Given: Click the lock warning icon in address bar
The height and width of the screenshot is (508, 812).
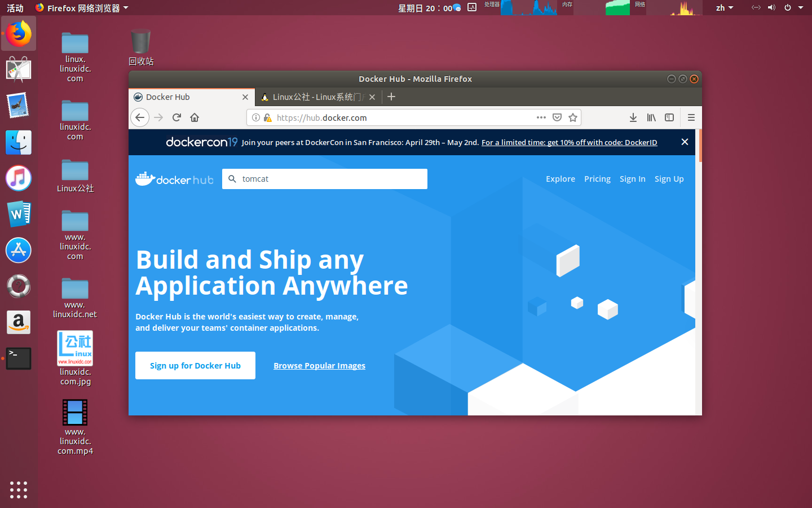Looking at the screenshot, I should 267,117.
